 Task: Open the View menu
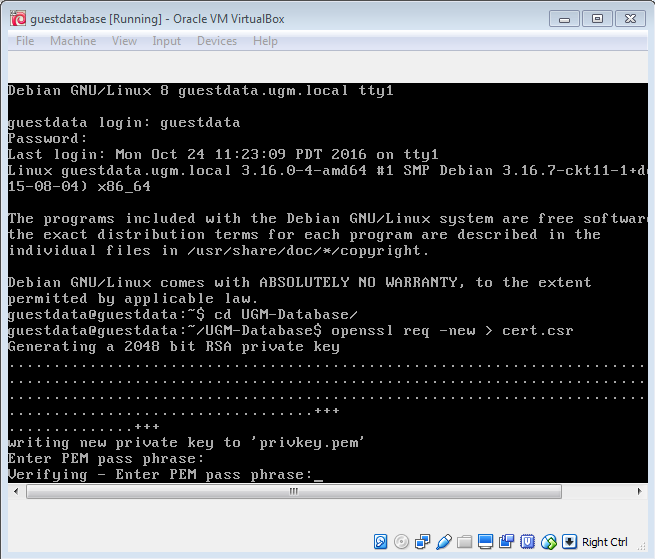point(125,41)
